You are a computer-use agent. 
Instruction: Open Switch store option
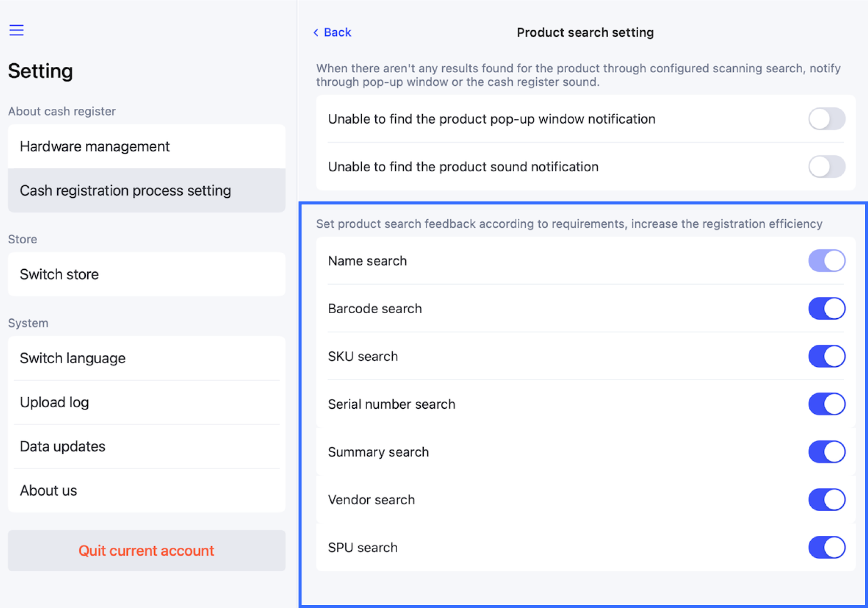point(146,274)
